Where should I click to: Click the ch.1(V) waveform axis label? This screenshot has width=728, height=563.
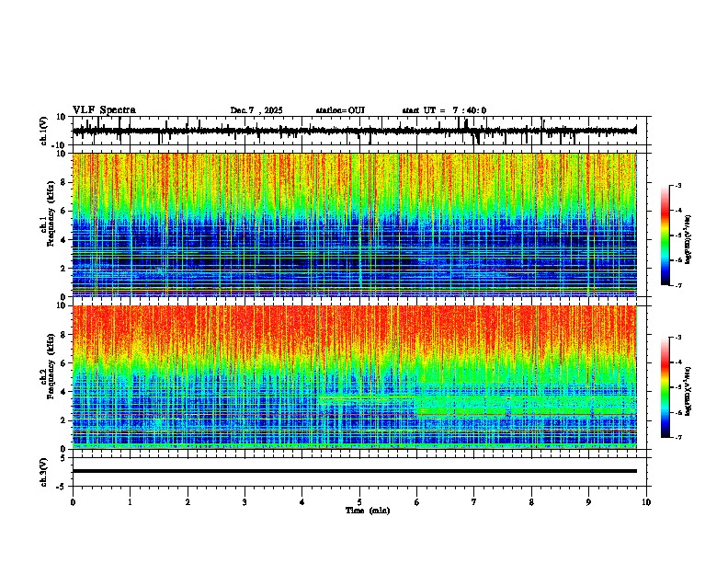(x=44, y=131)
